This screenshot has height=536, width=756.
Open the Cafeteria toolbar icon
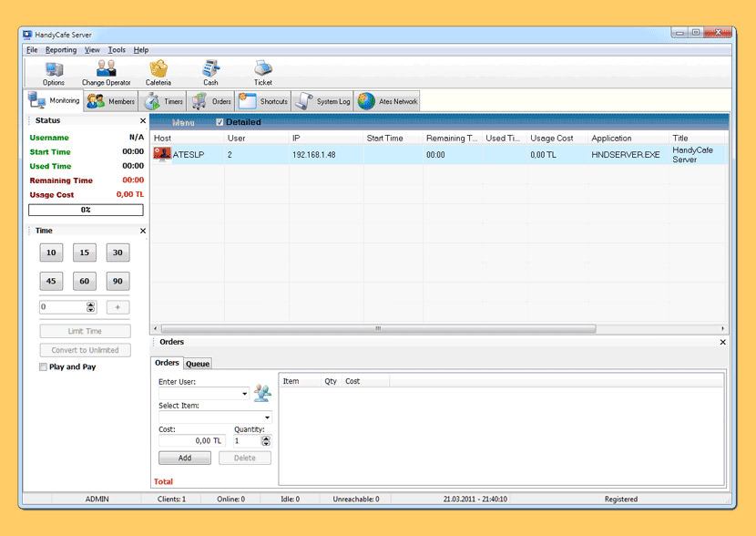coord(158,73)
